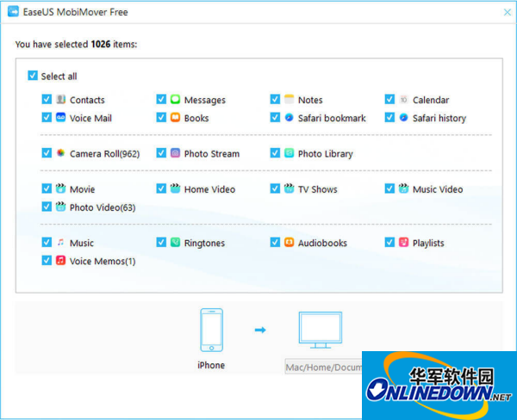
Task: Click the Music Video clapperboard icon
Action: 403,188
